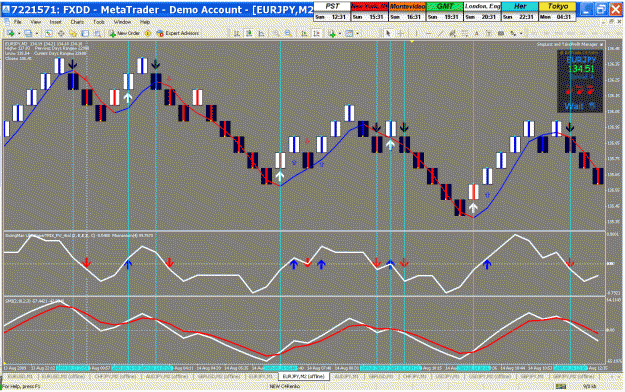Switch chart to line chart mode

pyautogui.click(x=261, y=33)
